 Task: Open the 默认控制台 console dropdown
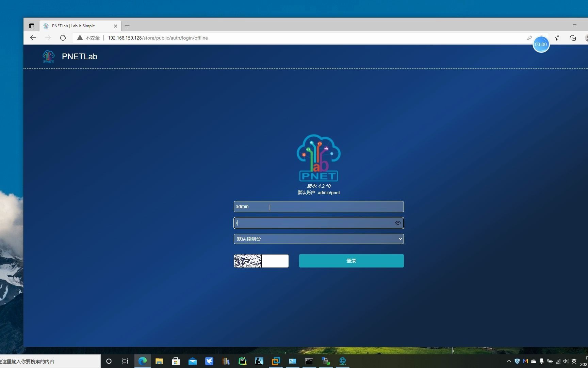318,239
